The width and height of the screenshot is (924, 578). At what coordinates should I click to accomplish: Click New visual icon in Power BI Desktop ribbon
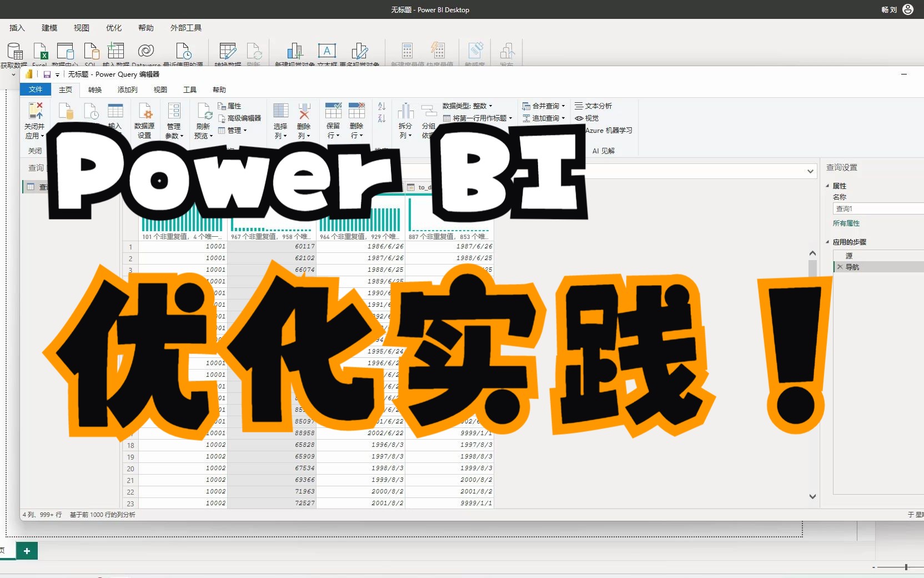click(295, 51)
